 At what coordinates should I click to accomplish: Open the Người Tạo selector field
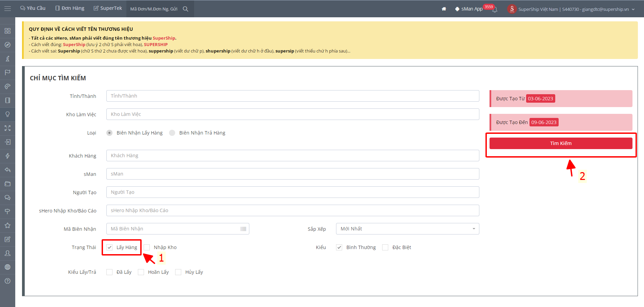coord(293,192)
